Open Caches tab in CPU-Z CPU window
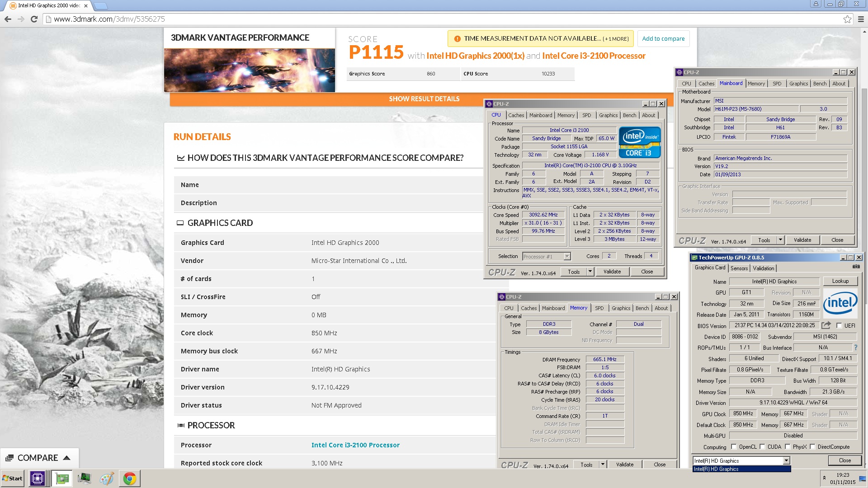 pyautogui.click(x=516, y=115)
